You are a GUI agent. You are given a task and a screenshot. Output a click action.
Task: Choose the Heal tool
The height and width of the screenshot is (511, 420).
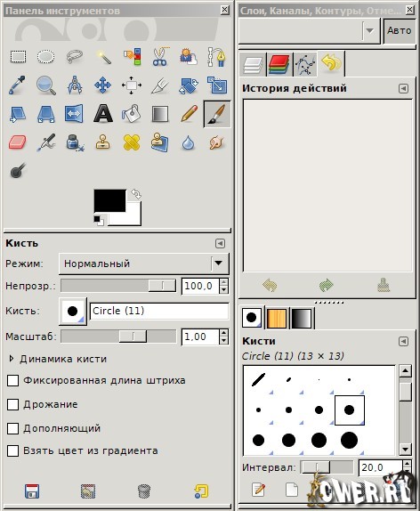[132, 142]
